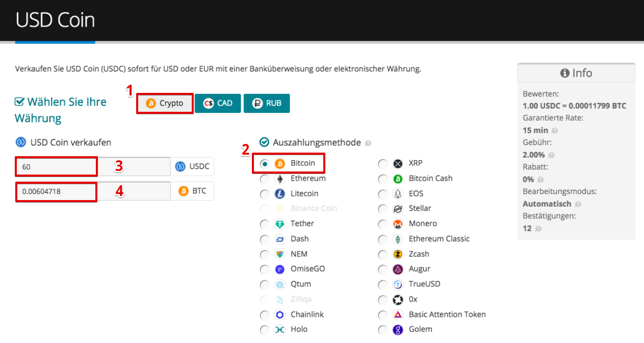Screen dimensions: 644x343
Task: Click the USDC amount input field
Action: coord(93,167)
